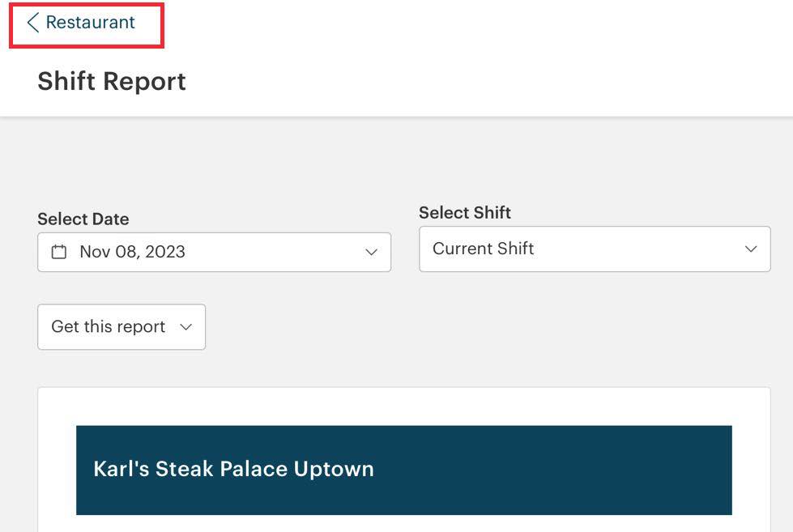Click the Select Shift label
Image resolution: width=793 pixels, height=532 pixels.
click(464, 212)
